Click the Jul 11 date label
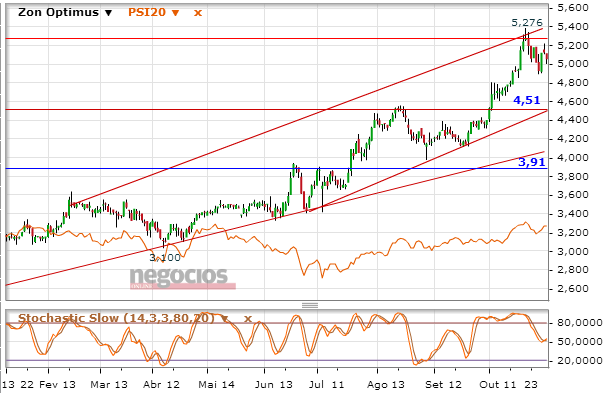Screen dimensions: 610x397 click(x=326, y=385)
